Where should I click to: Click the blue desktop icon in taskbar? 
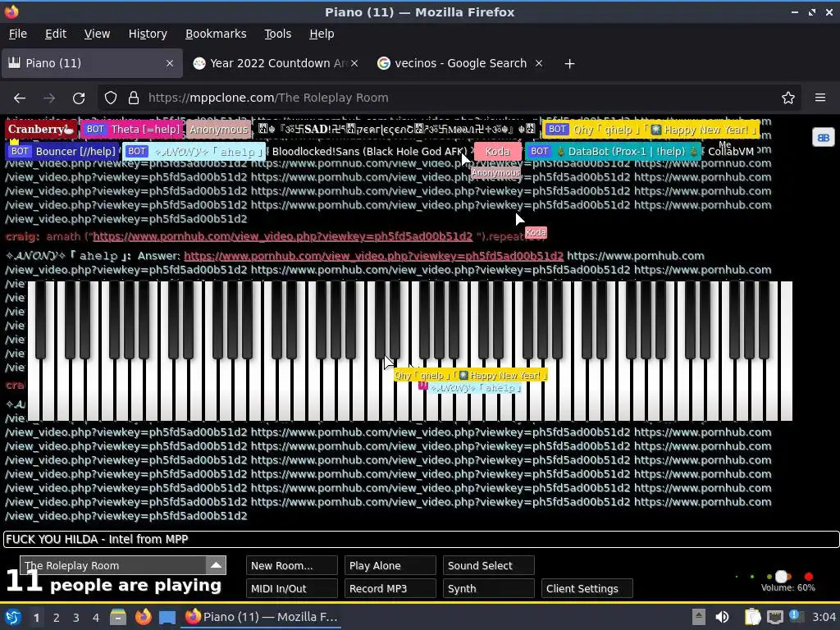(x=167, y=617)
